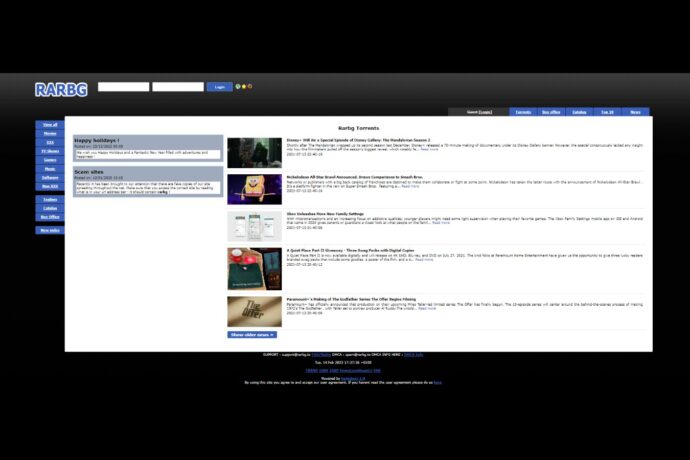
Task: Open the Torrents tab
Action: (523, 112)
